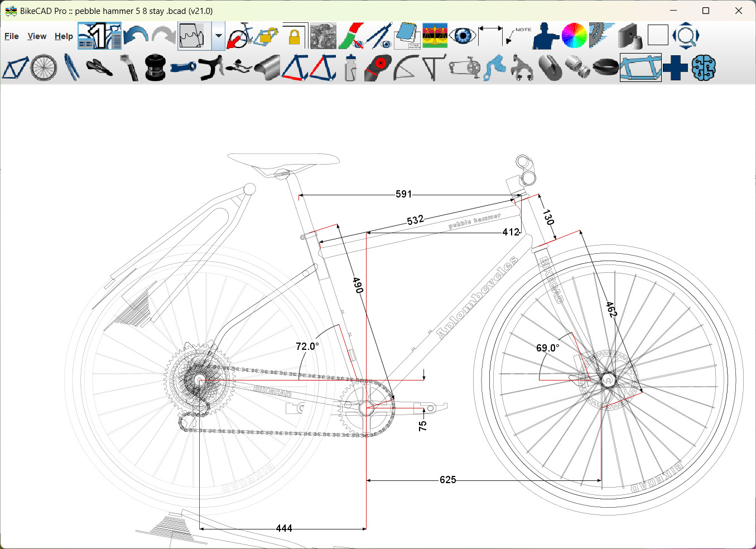
Task: Click the NOTE annotation tool
Action: 518,36
